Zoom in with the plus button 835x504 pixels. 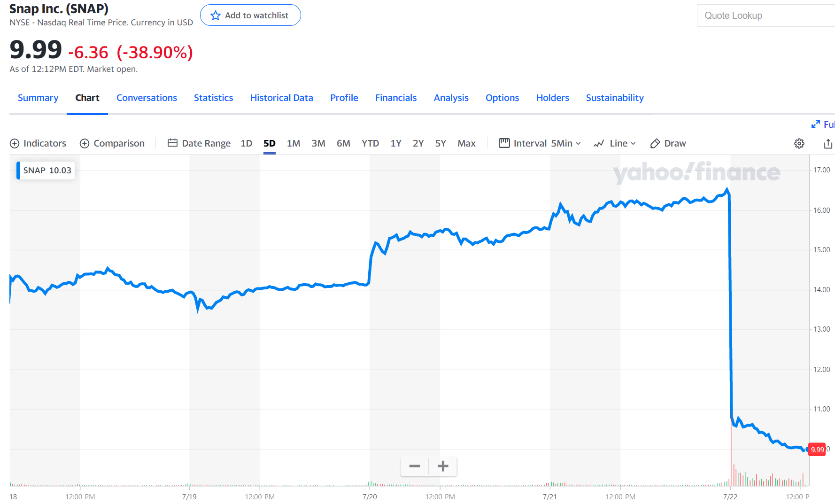pos(443,466)
